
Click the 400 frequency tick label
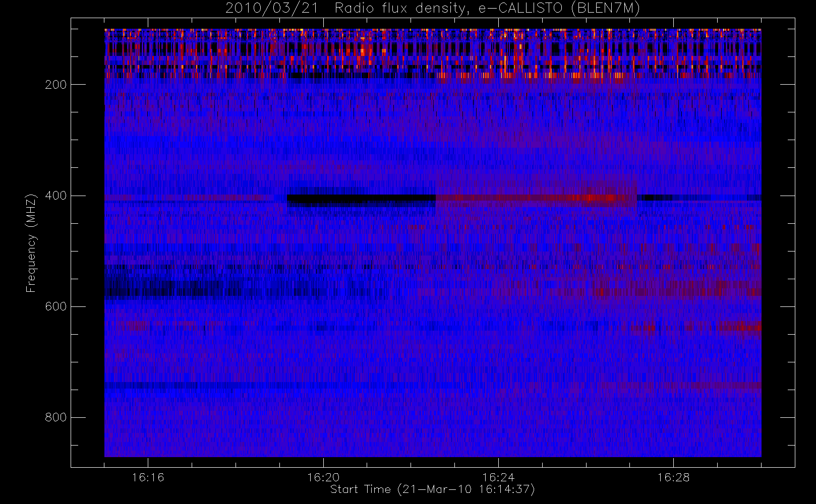point(56,196)
